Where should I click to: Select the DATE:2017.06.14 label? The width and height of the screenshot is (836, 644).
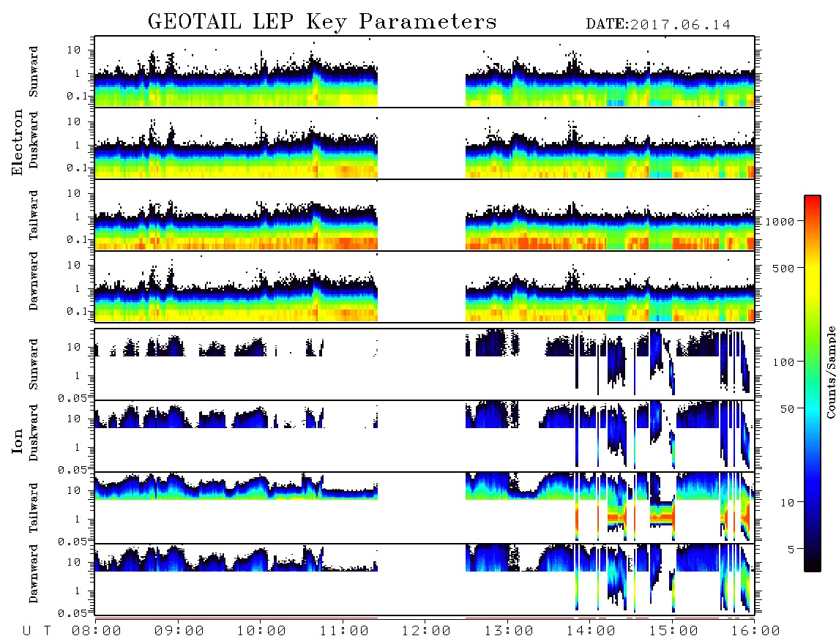click(658, 25)
